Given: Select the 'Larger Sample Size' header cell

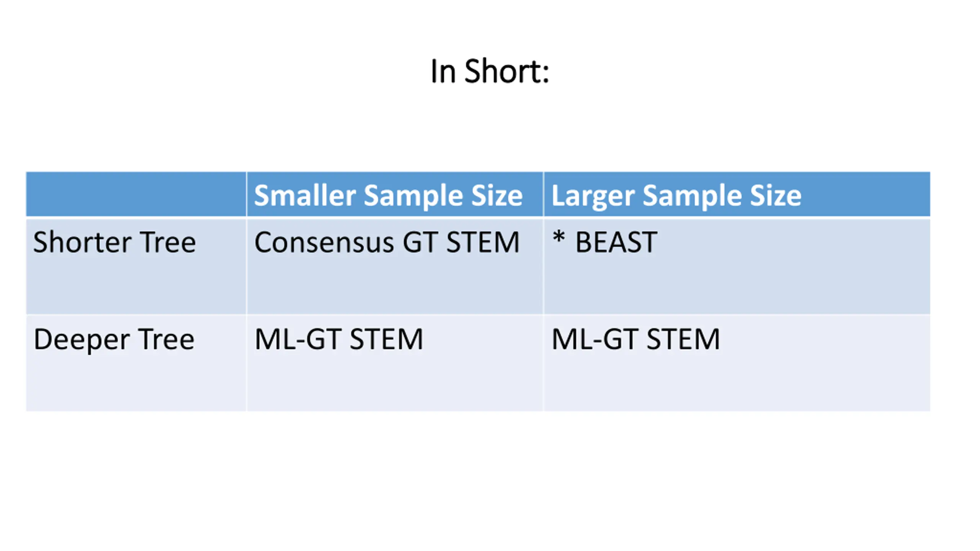Looking at the screenshot, I should (x=737, y=194).
